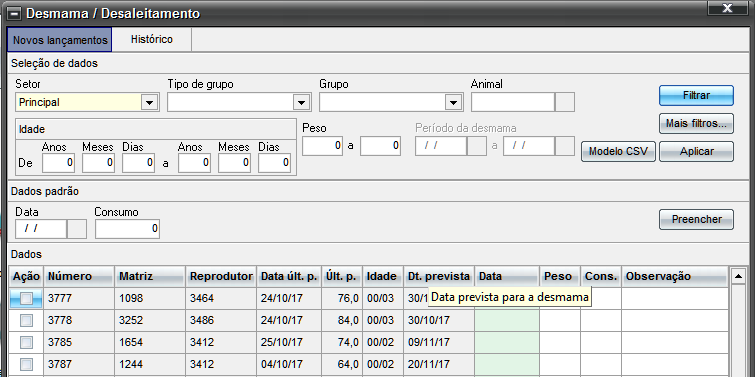Open calendar picker for Período da desmama end date
755x377 pixels.
click(x=565, y=146)
